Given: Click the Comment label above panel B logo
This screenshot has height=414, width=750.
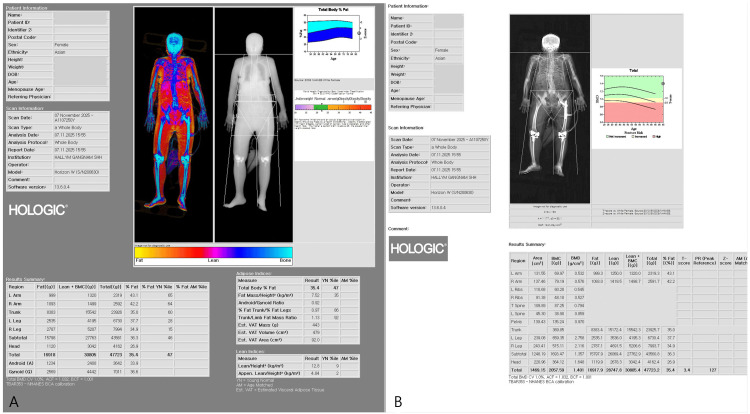Looking at the screenshot, I should [x=398, y=229].
